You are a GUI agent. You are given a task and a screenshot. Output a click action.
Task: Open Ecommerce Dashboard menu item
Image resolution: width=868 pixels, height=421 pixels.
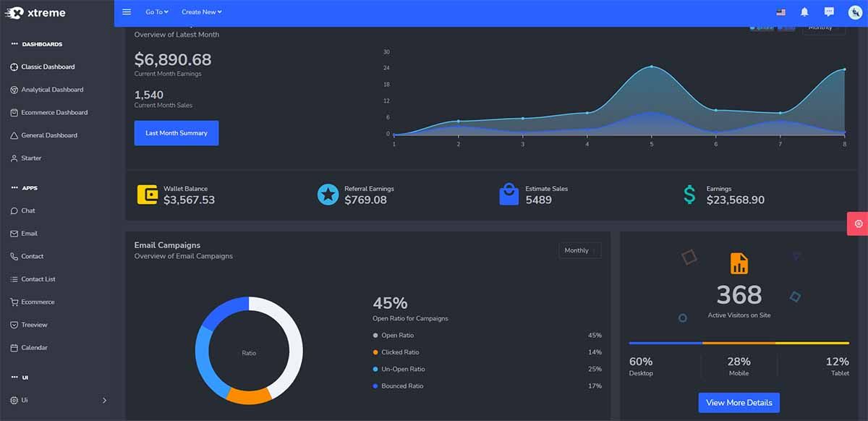pos(54,113)
